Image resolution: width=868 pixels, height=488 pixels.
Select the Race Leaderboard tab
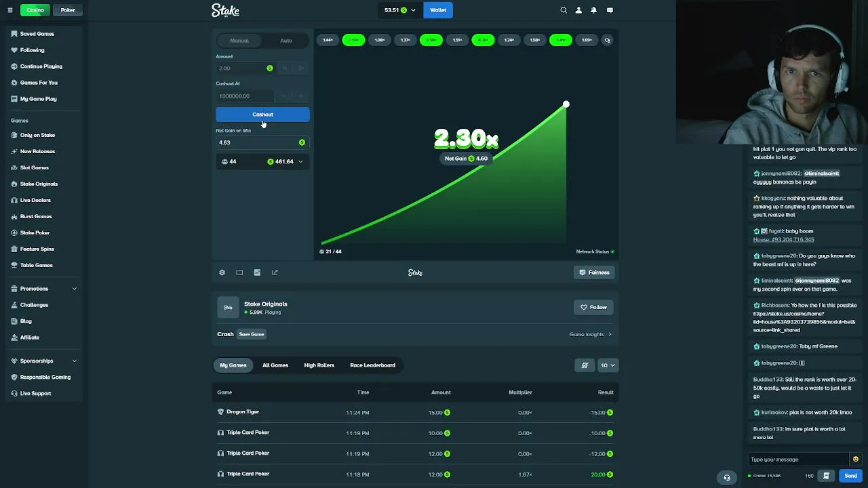pos(372,365)
